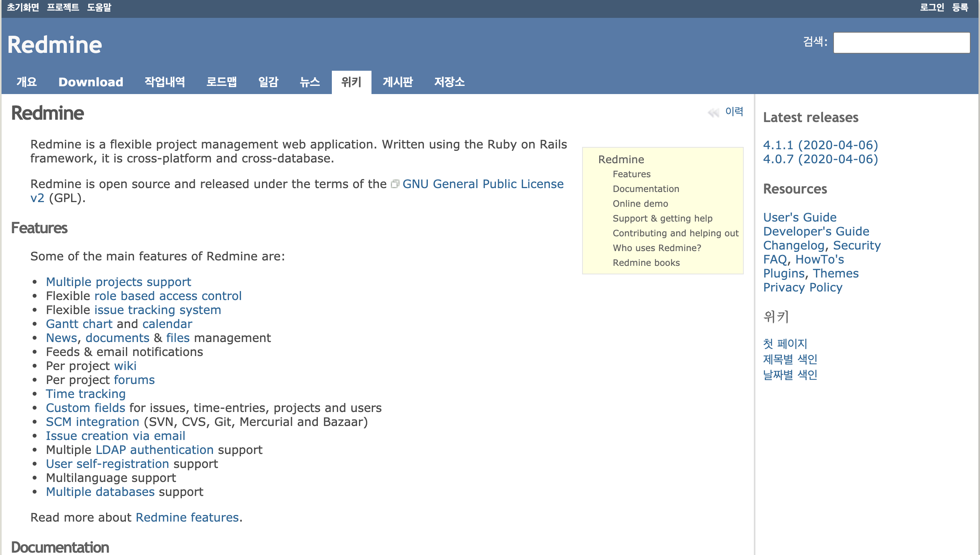This screenshot has height=555, width=980.
Task: Click the 검색 search input field
Action: 901,42
